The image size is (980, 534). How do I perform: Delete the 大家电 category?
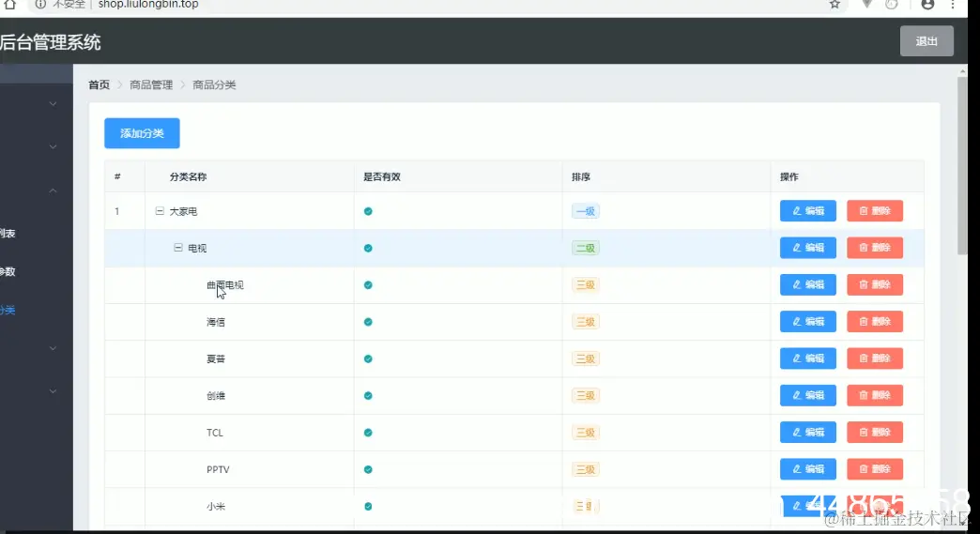875,211
